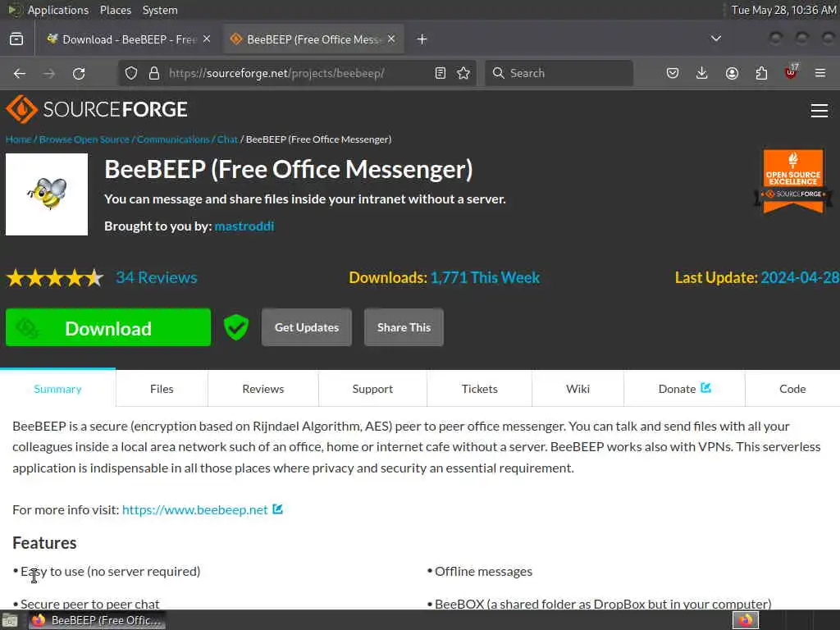
Task: Open the 34 Reviews link
Action: coord(157,277)
